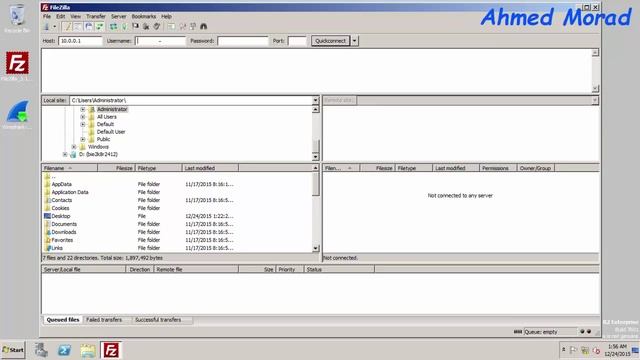Select the AppData folder row
Image resolution: width=640 pixels, height=360 pixels.
[x=177, y=184]
